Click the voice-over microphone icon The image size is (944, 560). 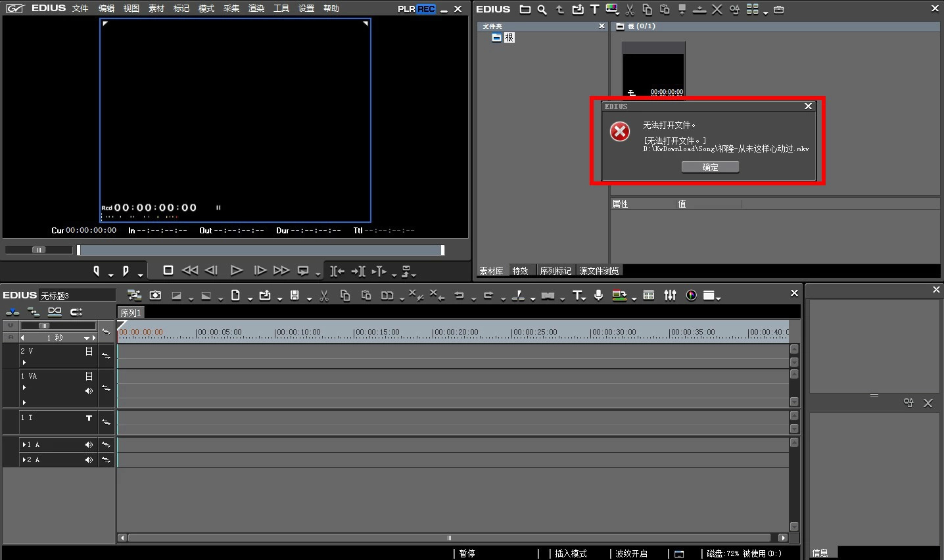(x=598, y=295)
